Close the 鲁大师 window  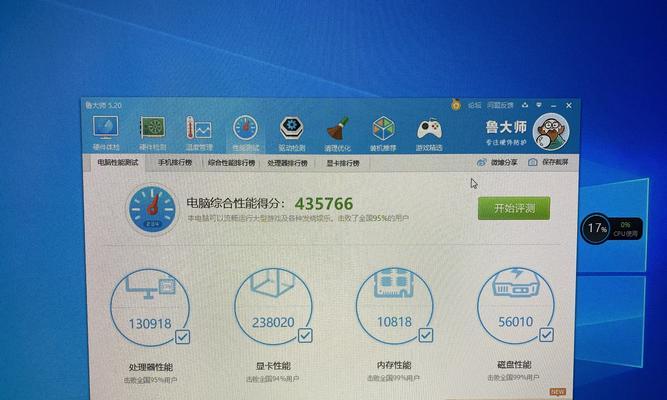click(x=569, y=105)
